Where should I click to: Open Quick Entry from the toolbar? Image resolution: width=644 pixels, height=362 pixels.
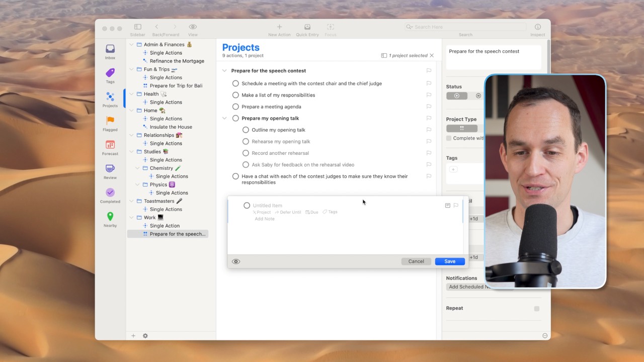click(x=307, y=27)
